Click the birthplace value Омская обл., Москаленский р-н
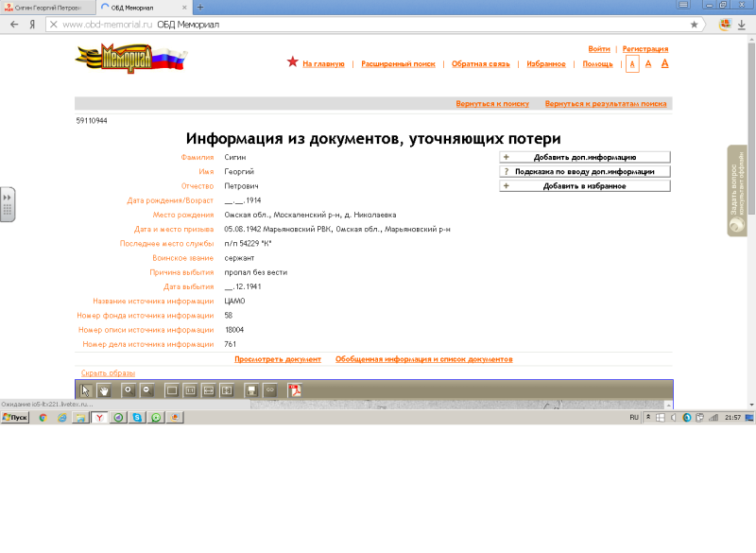Image resolution: width=756 pixels, height=553 pixels. 310,215
